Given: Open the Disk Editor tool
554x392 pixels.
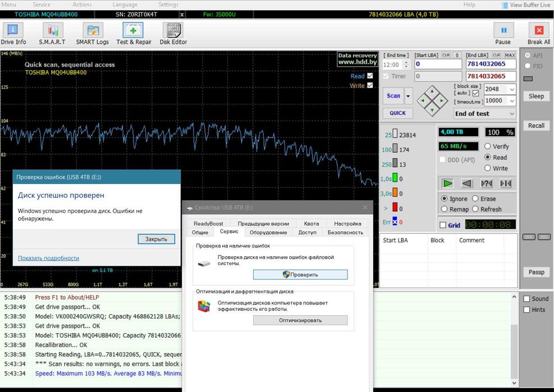Looking at the screenshot, I should point(173,34).
